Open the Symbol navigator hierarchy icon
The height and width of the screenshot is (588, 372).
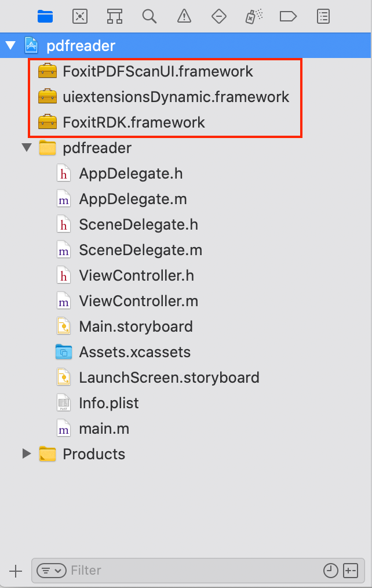(115, 16)
